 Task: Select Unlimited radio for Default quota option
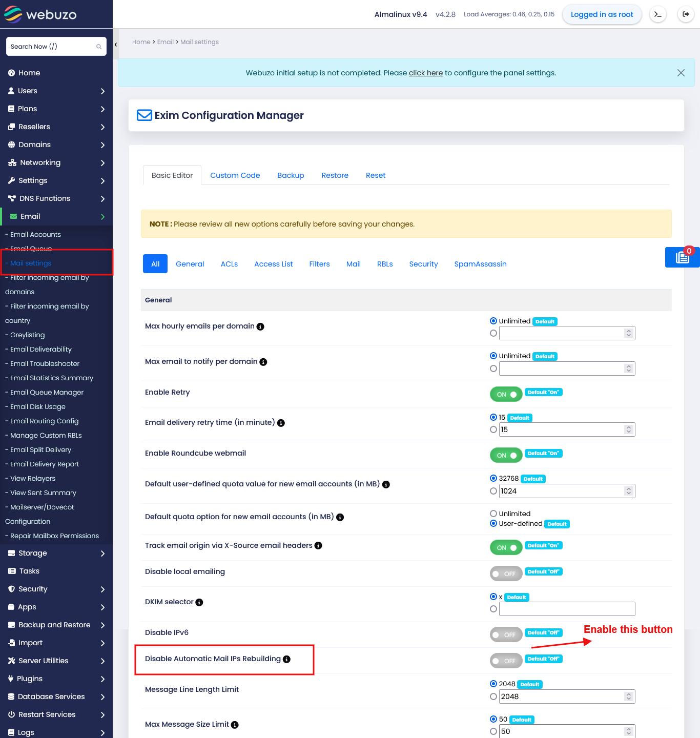tap(493, 514)
